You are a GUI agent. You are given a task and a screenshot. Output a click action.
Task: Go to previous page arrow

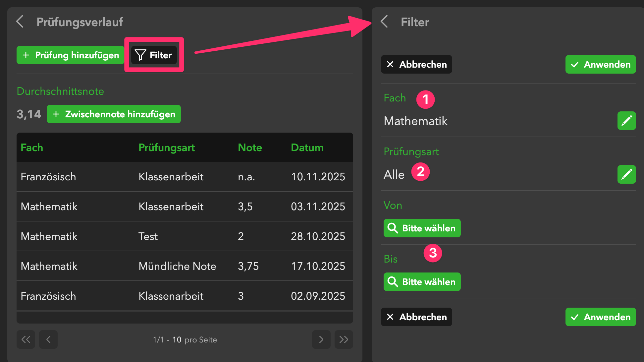tap(48, 339)
